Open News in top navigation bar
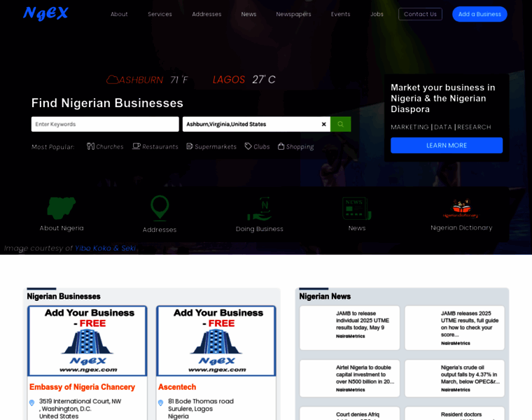 248,14
